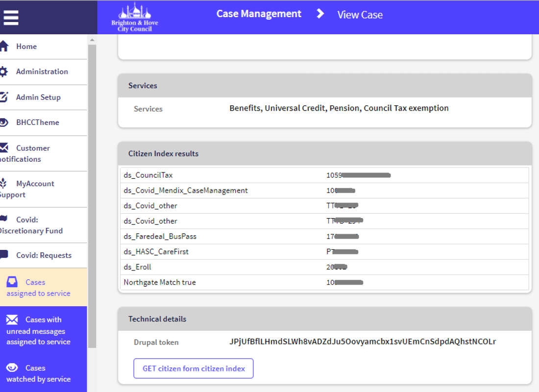Click the redacted ds_Eroll value
Screen dimensions: 539x392
[x=337, y=267]
